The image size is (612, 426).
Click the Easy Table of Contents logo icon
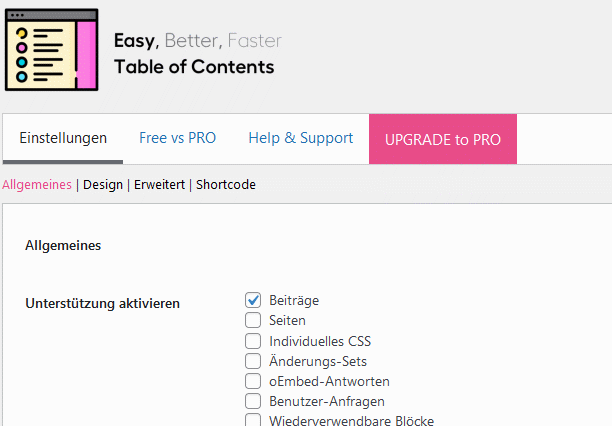pos(52,50)
